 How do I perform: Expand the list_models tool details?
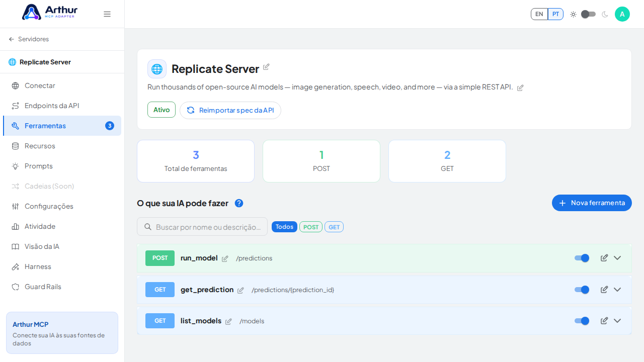tap(617, 321)
